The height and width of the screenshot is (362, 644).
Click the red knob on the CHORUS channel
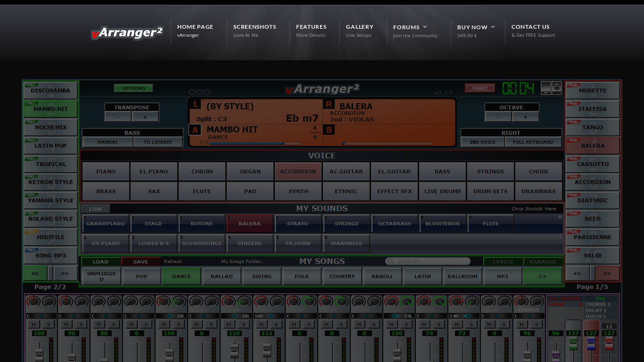[521, 301]
